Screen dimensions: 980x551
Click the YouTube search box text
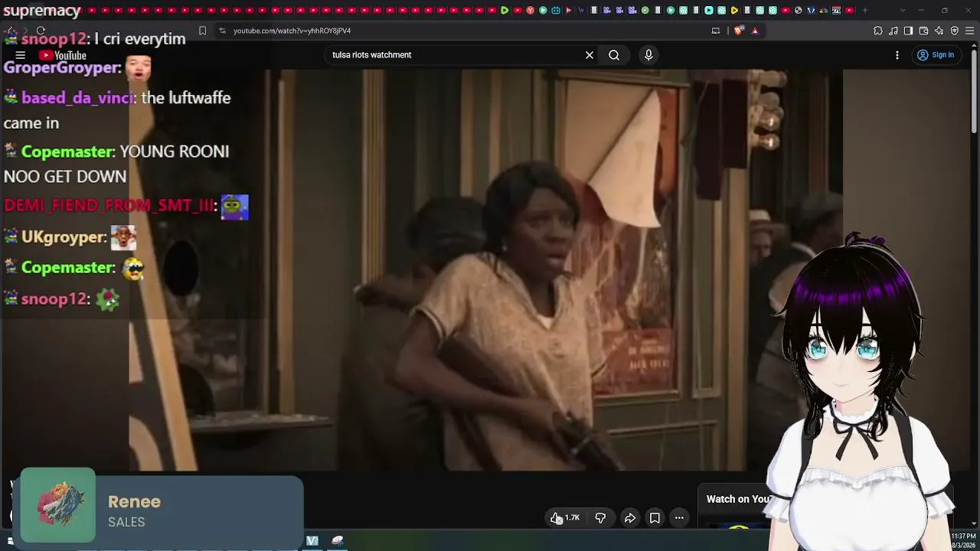pyautogui.click(x=372, y=55)
